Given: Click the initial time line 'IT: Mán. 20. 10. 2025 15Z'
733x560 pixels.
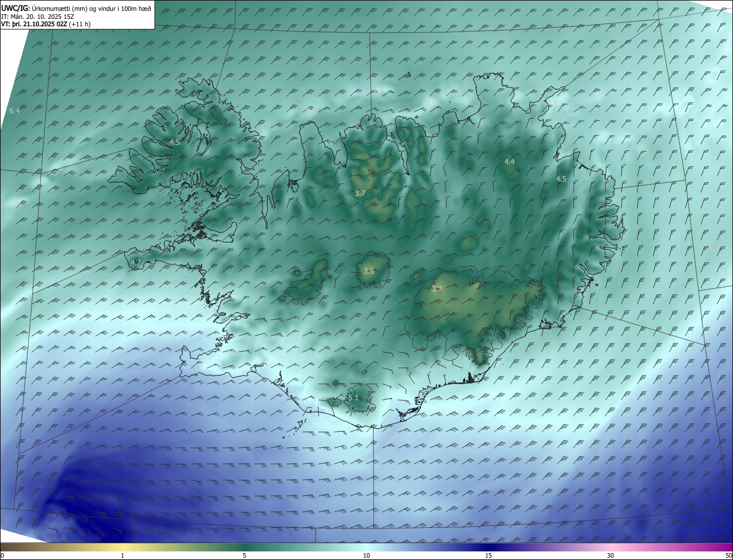Looking at the screenshot, I should tap(38, 17).
